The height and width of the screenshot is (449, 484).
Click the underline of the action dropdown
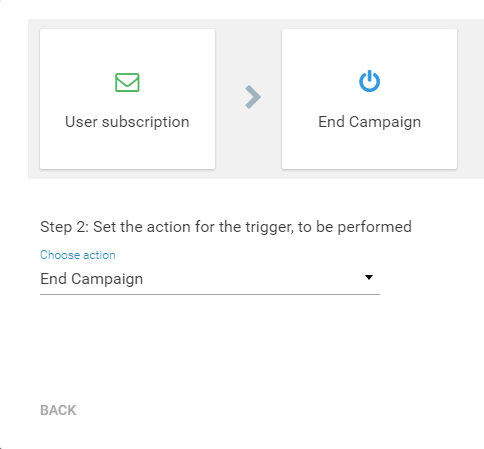pyautogui.click(x=210, y=294)
